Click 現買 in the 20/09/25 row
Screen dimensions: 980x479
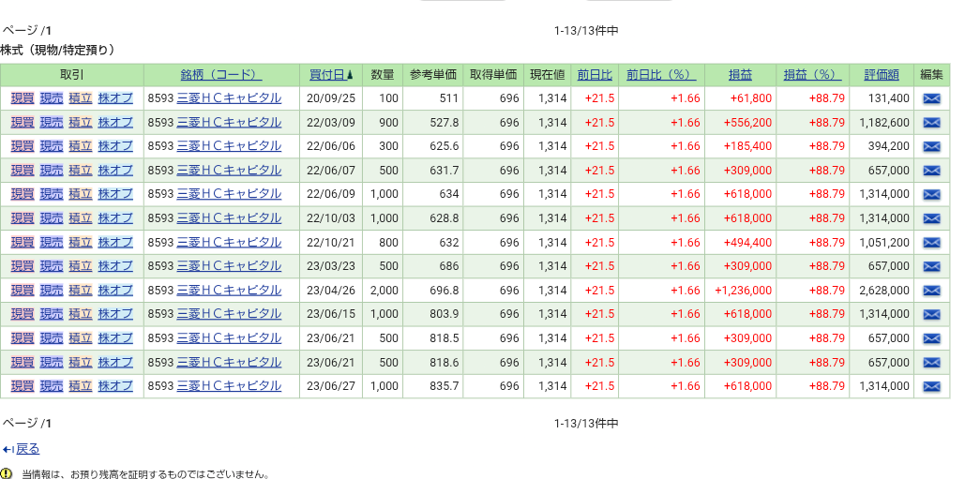23,98
